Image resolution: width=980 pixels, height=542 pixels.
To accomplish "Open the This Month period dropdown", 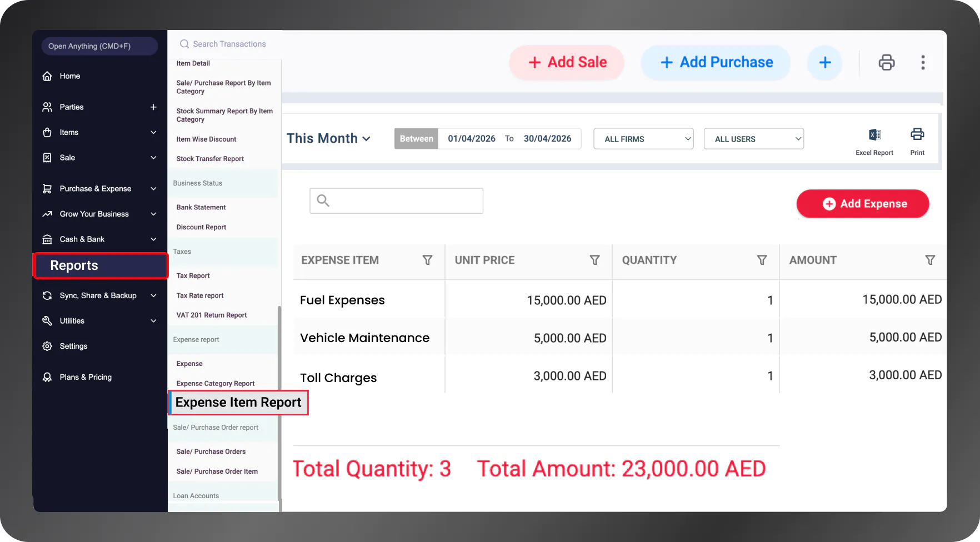I will tap(328, 138).
